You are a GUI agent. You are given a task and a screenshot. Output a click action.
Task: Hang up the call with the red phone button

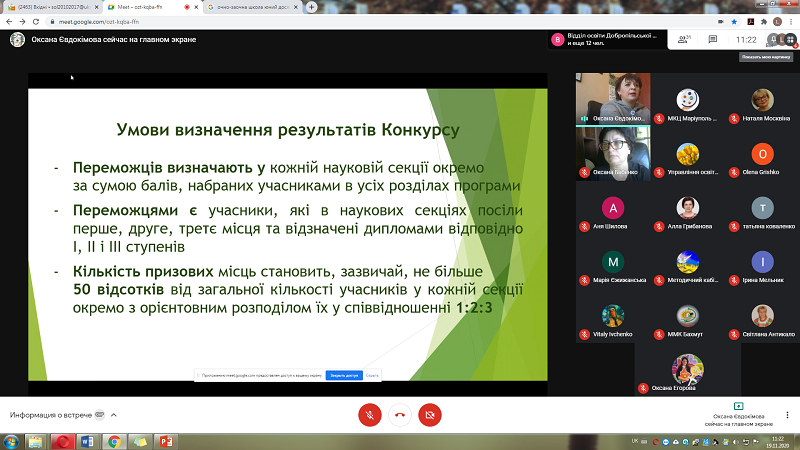[x=400, y=413]
